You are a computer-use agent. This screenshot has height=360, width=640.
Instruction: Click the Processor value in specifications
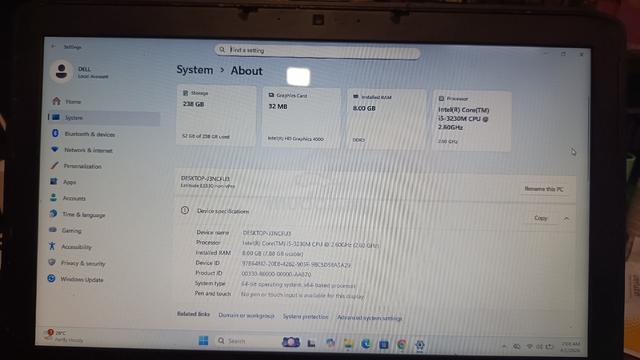(311, 244)
